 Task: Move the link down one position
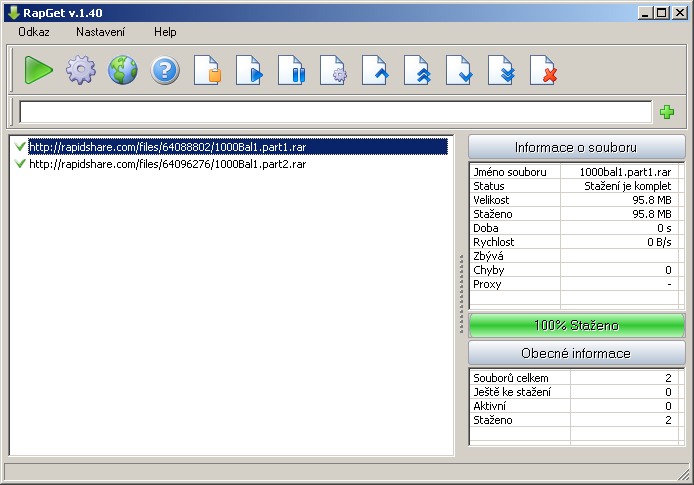click(459, 70)
